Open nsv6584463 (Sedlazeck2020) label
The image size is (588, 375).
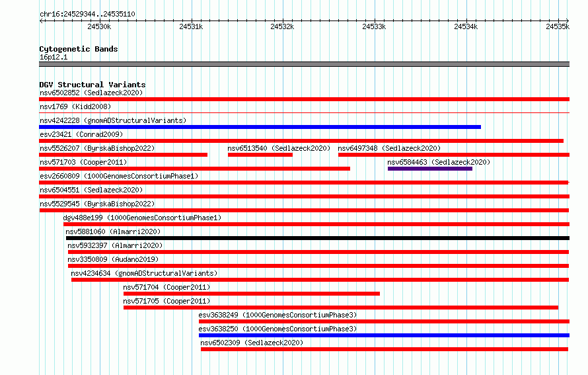click(439, 162)
